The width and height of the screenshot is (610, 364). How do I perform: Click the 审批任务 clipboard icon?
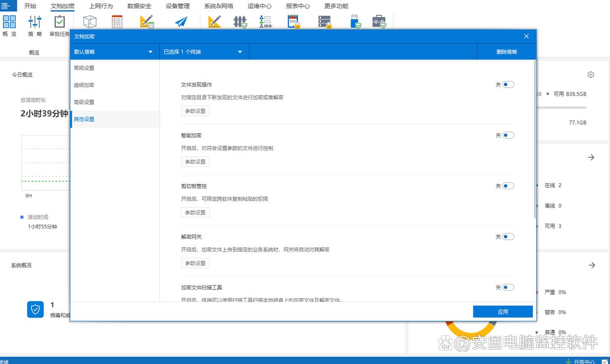click(59, 22)
